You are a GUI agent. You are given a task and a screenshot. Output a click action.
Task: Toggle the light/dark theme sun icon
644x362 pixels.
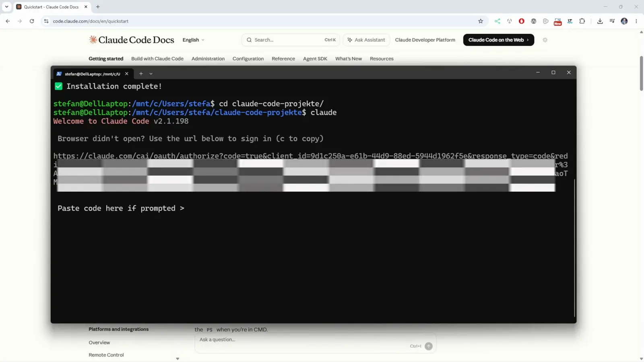(x=545, y=40)
